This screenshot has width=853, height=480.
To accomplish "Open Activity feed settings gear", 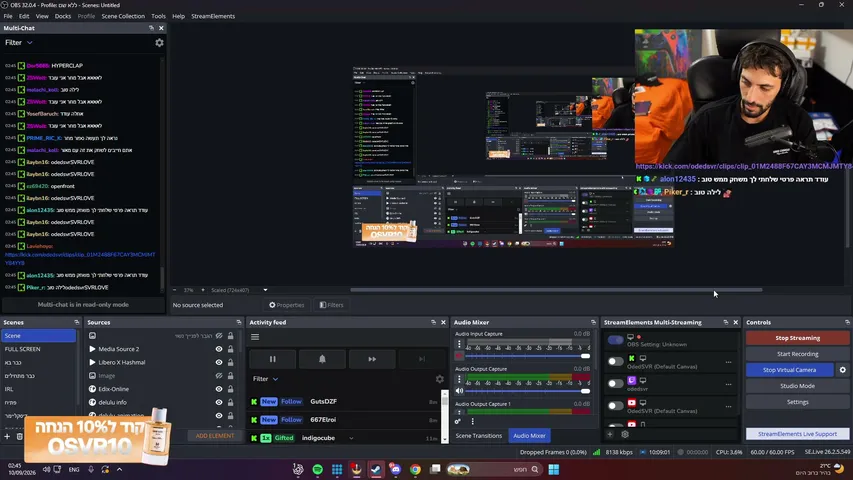I will point(440,379).
